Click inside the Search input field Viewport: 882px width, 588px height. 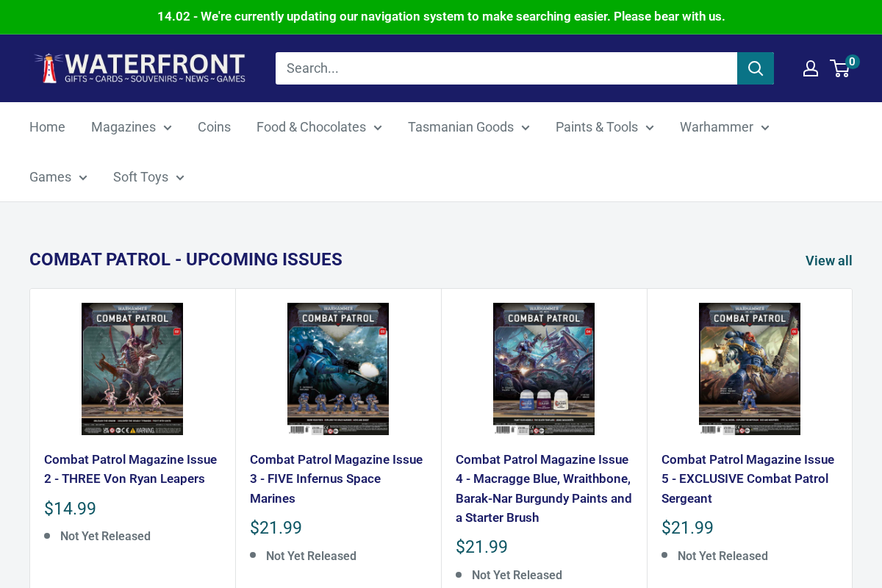click(x=506, y=68)
